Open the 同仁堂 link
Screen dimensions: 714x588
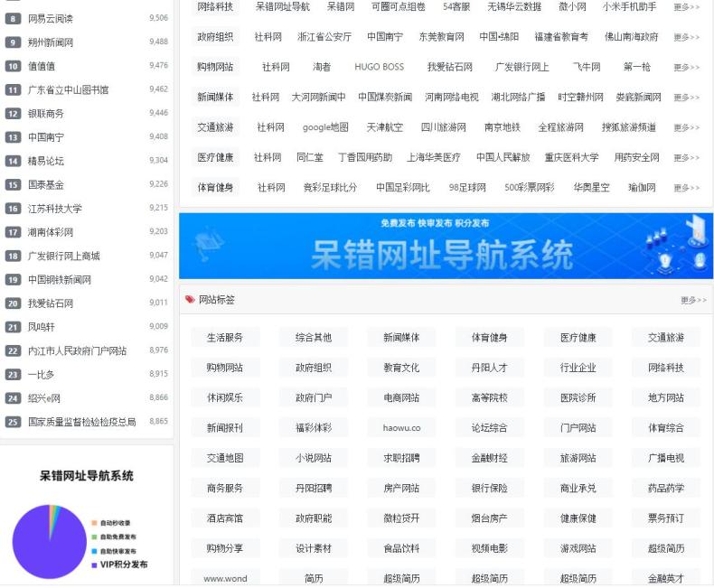coord(310,157)
